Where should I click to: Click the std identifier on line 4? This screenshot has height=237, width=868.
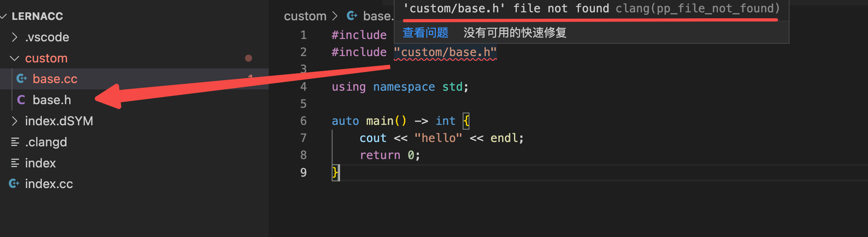coord(452,87)
